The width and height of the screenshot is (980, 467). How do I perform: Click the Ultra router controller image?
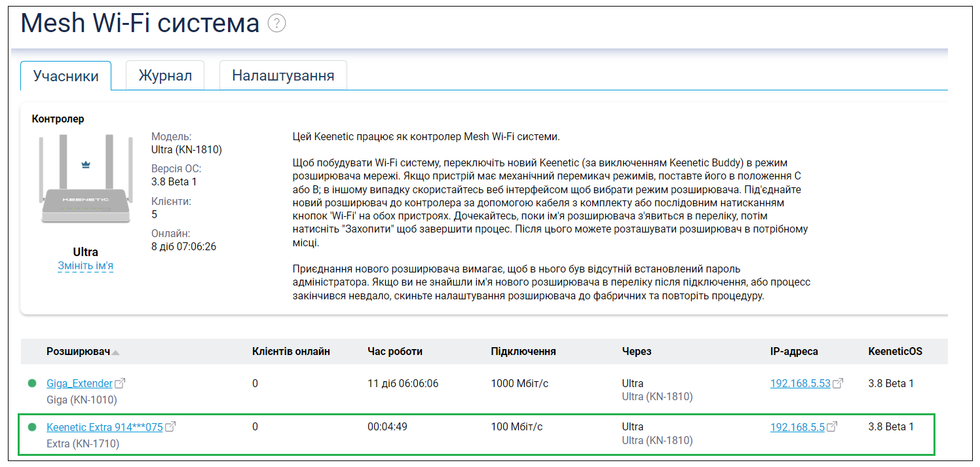coord(85,180)
